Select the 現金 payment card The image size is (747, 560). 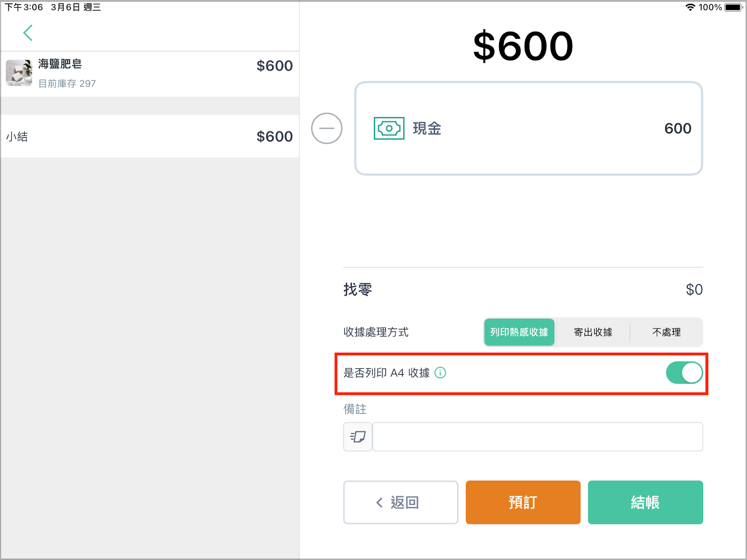pos(529,128)
